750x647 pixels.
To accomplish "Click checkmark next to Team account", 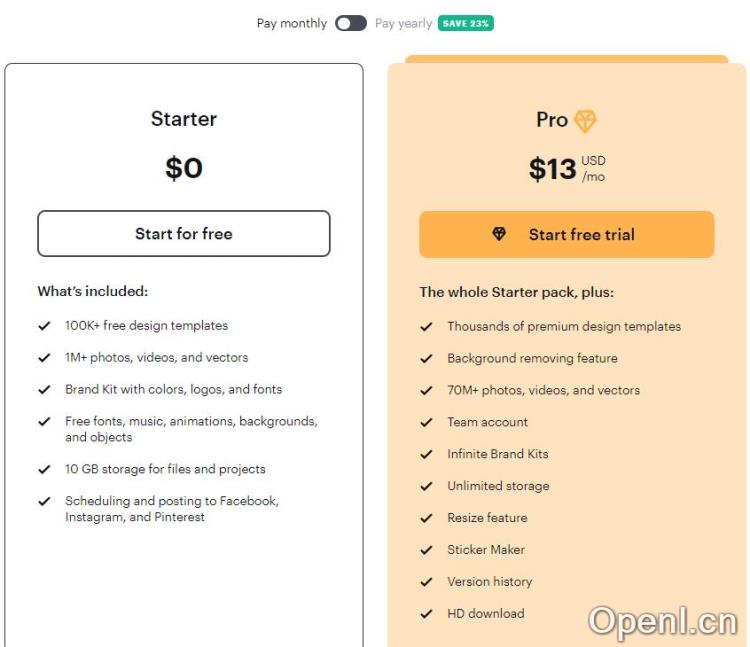I will click(x=426, y=423).
